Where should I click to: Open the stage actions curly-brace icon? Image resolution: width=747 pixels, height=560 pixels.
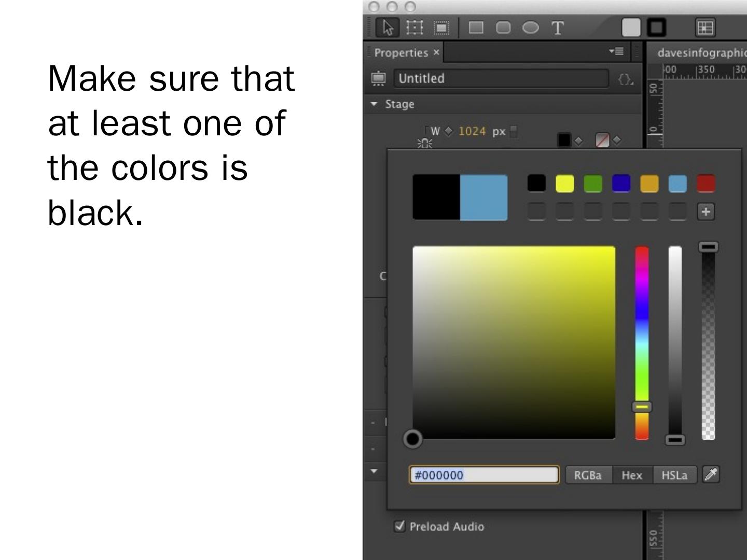pos(625,79)
